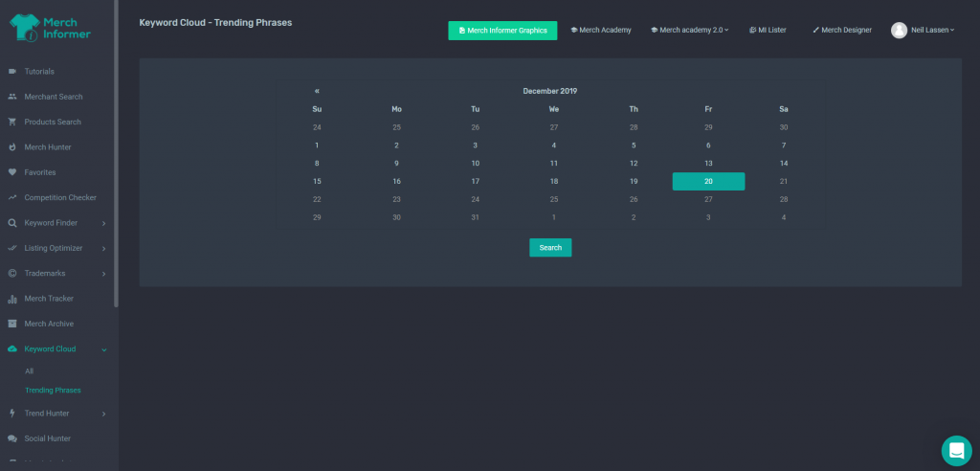Click the Keyword Finder magnifier icon
The image size is (980, 471).
[x=11, y=223]
